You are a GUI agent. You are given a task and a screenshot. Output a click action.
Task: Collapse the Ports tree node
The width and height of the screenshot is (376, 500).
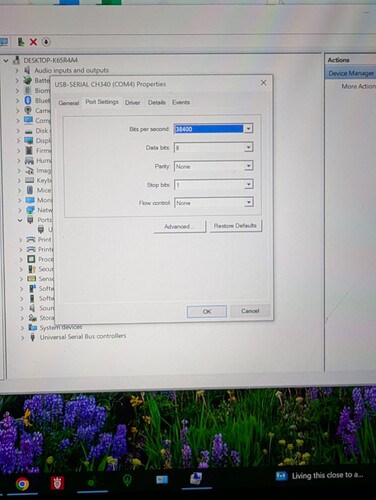[x=20, y=220]
